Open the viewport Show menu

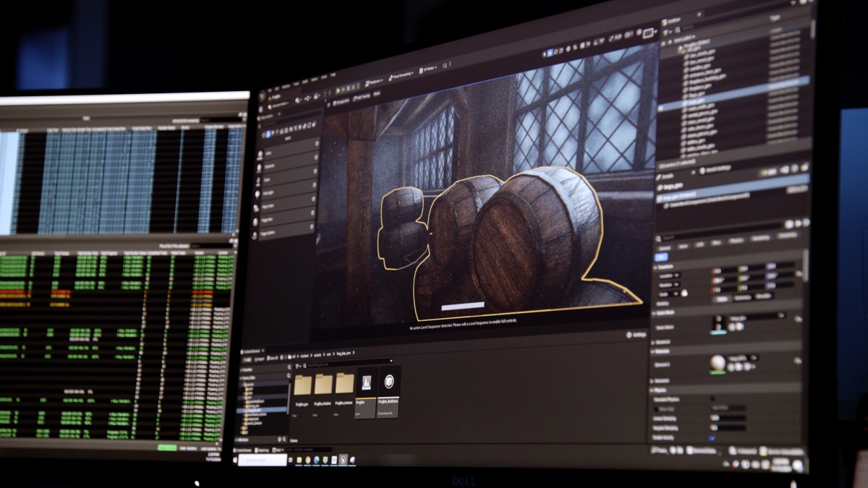[x=377, y=94]
